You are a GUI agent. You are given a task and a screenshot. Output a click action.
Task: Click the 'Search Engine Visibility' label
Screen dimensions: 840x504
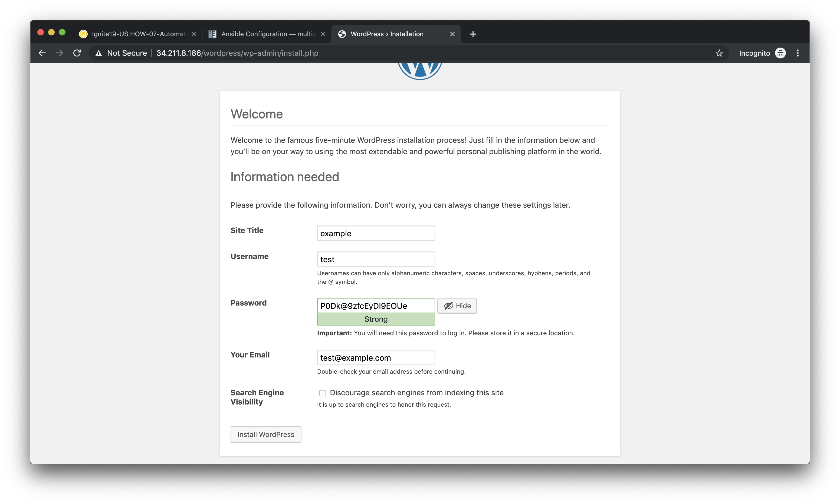click(257, 397)
